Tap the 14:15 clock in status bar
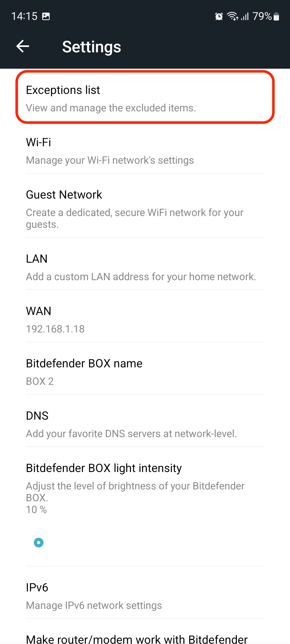This screenshot has width=290, height=644. (24, 16)
